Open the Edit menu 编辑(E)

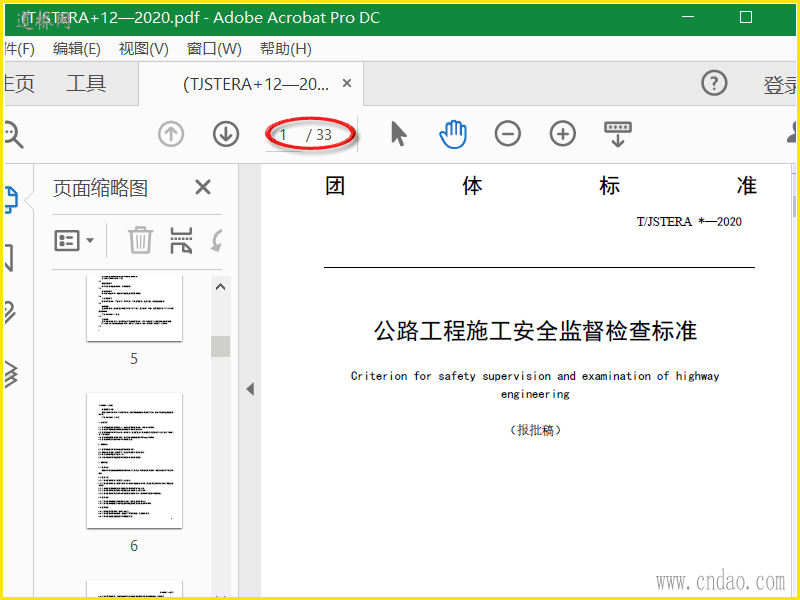point(77,49)
